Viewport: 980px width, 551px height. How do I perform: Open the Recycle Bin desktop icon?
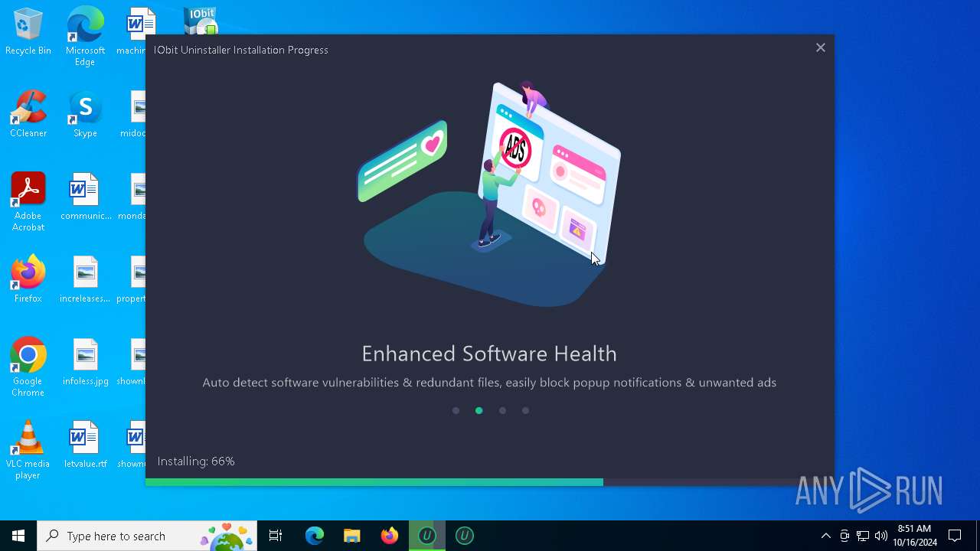pyautogui.click(x=28, y=32)
